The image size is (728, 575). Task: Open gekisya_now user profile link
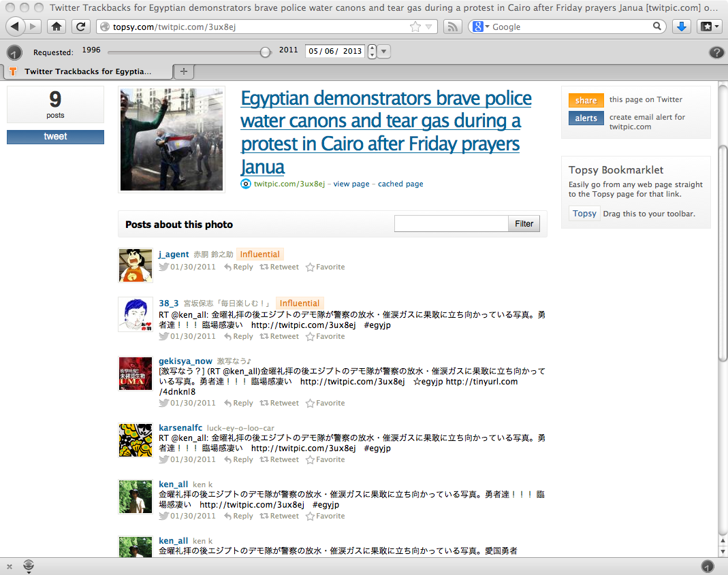click(185, 361)
